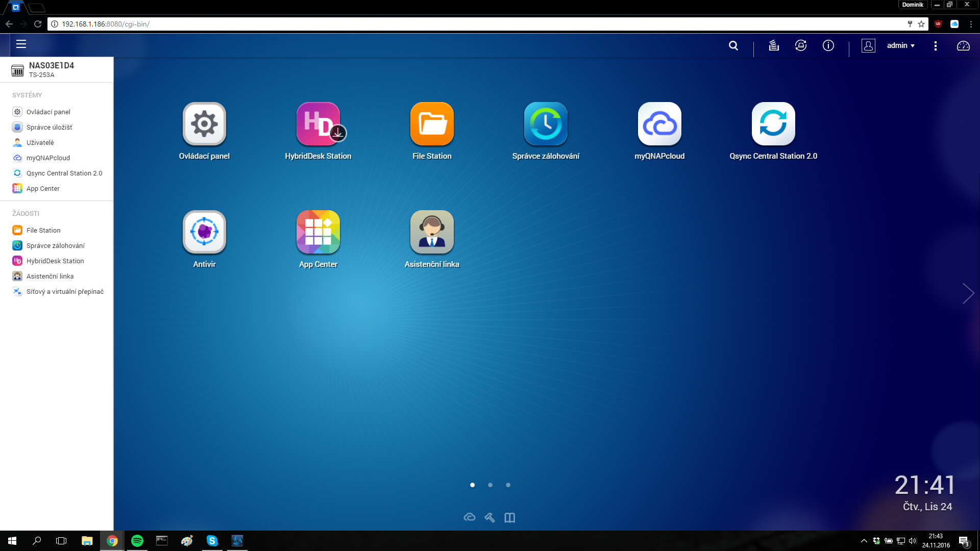Select Síťový a virtuální přepínač menu item
This screenshot has width=980, height=551.
click(65, 291)
